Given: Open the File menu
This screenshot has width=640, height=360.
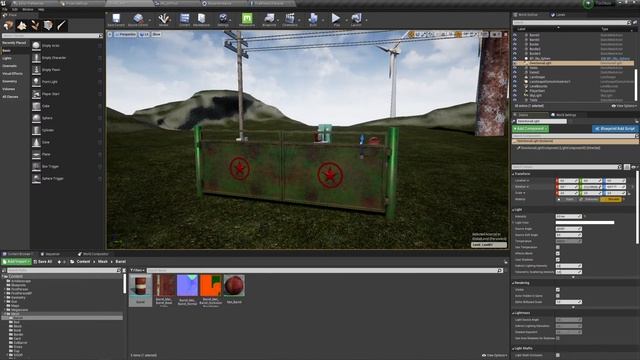Looking at the screenshot, I should [5, 9].
